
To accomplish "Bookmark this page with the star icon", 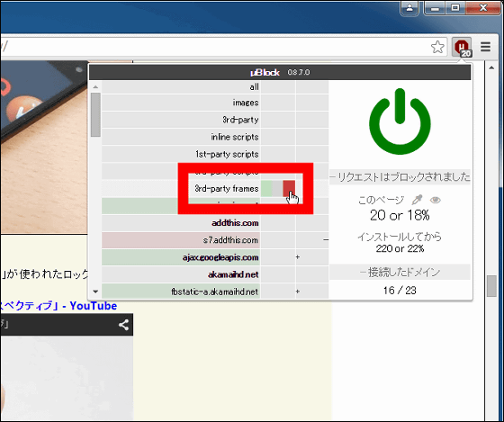I will (x=437, y=48).
